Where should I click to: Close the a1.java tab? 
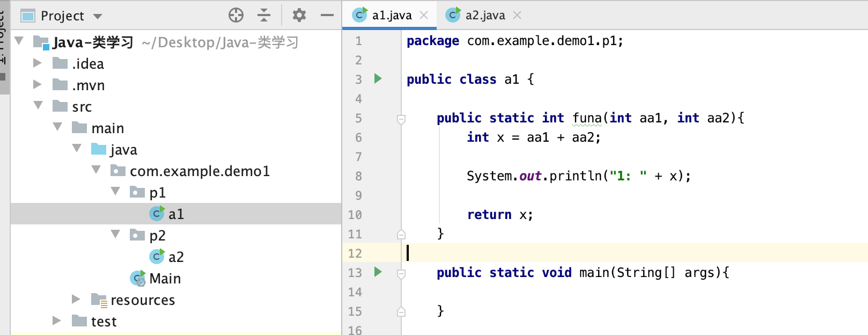tap(424, 16)
